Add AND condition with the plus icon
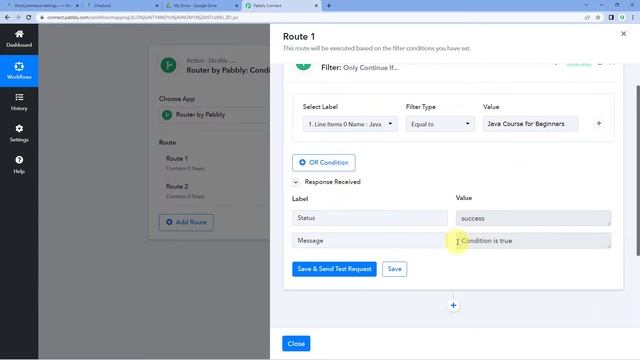This screenshot has width=640, height=360. [599, 123]
